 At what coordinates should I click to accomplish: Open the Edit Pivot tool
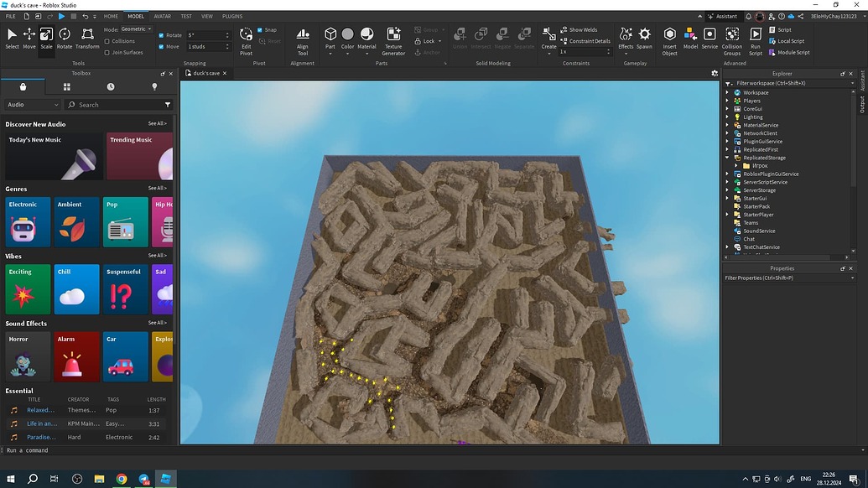click(x=246, y=38)
